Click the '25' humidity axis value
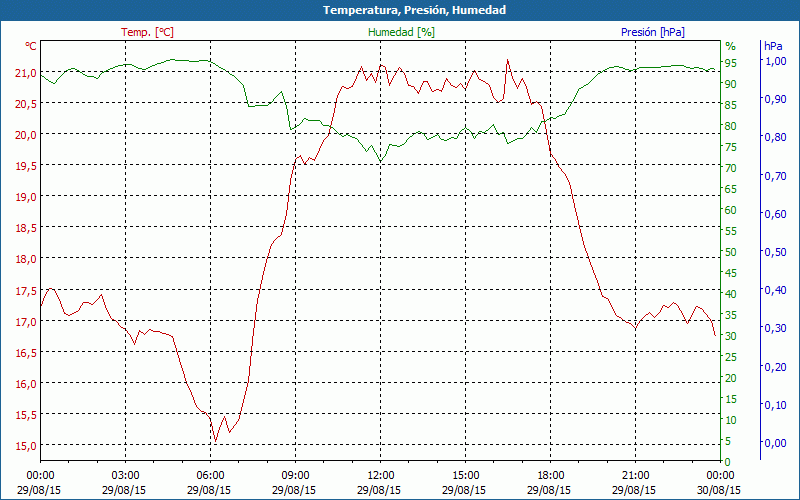800x500 pixels. pos(731,358)
